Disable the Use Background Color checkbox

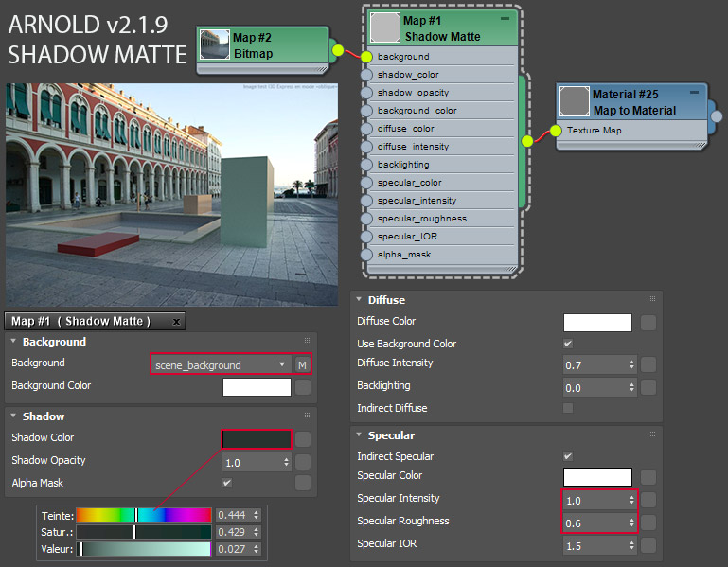(568, 344)
